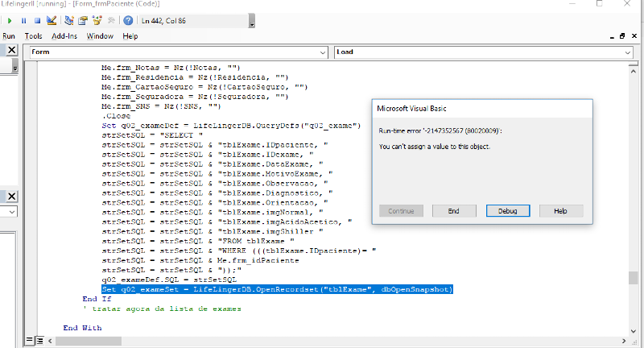Click the Help button in error dialog
644x348 pixels.
tap(560, 210)
